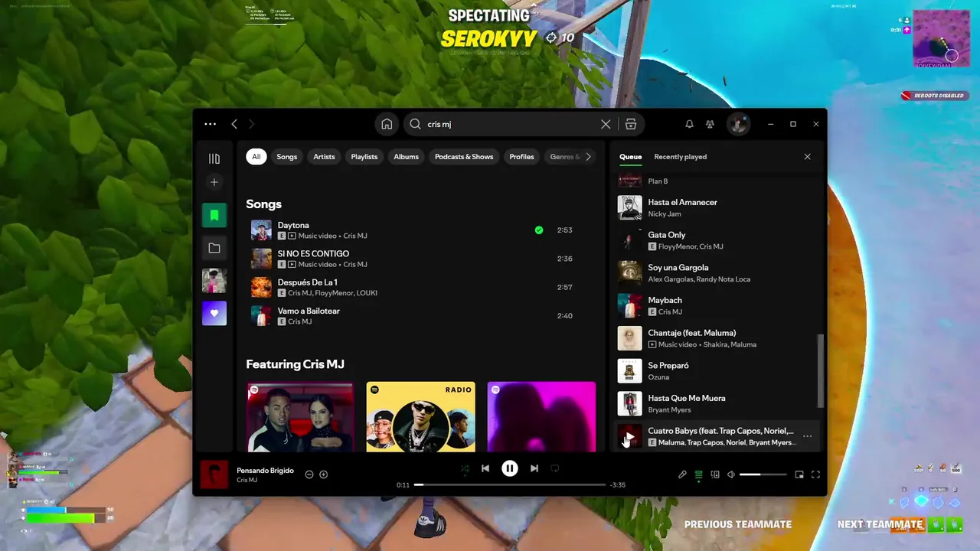Image resolution: width=980 pixels, height=551 pixels.
Task: Play the Cuatro Babys queue item
Action: tap(629, 437)
